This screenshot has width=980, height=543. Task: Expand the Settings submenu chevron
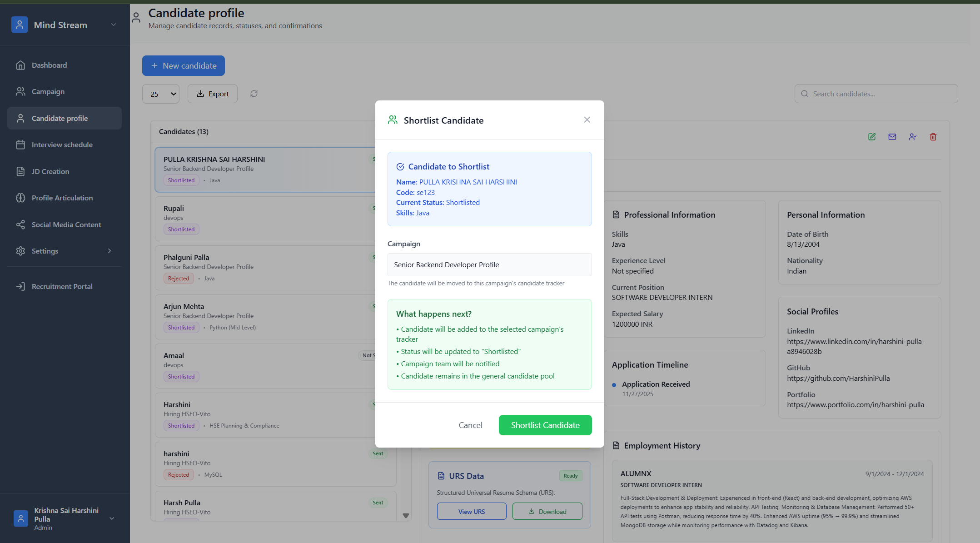[x=109, y=251]
